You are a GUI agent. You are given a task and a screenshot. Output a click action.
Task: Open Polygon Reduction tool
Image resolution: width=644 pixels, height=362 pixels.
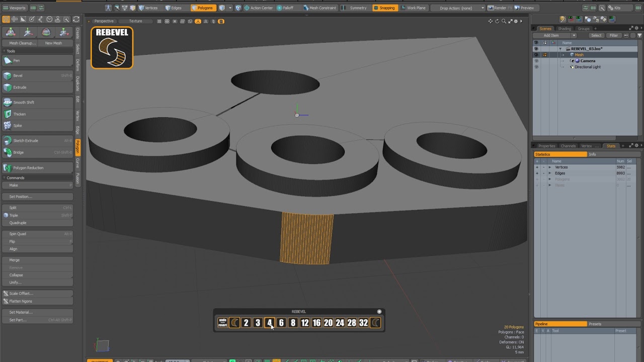click(37, 167)
